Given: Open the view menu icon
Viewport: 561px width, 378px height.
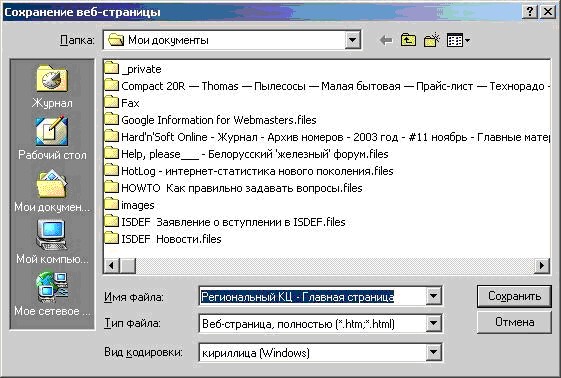Looking at the screenshot, I should tap(458, 40).
